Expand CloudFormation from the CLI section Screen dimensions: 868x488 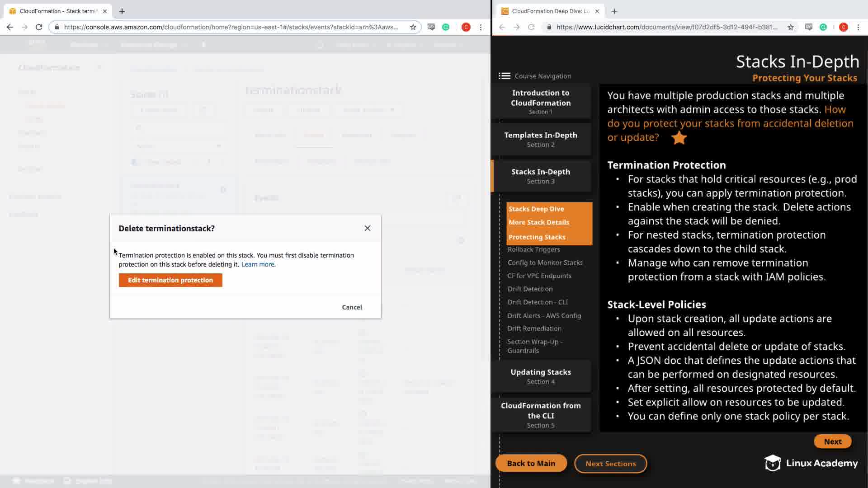pyautogui.click(x=541, y=414)
